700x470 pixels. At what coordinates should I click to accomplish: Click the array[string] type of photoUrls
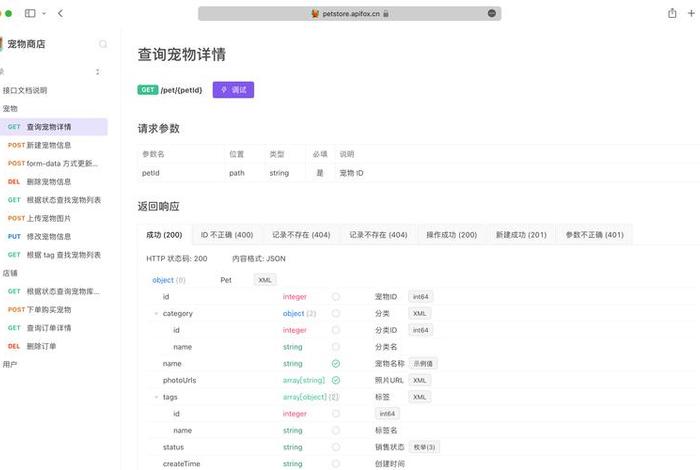coord(304,380)
